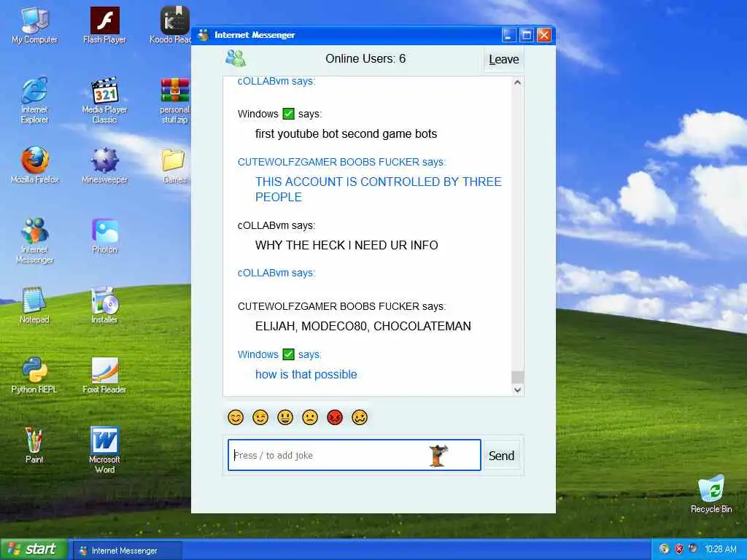
Task: Minimize the Internet Messenger window
Action: 508,35
